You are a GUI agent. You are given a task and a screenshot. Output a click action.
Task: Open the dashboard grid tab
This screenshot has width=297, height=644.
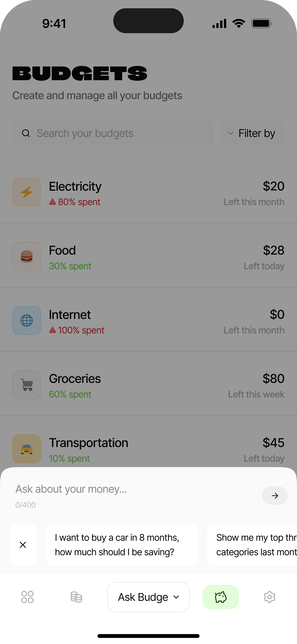pyautogui.click(x=27, y=597)
